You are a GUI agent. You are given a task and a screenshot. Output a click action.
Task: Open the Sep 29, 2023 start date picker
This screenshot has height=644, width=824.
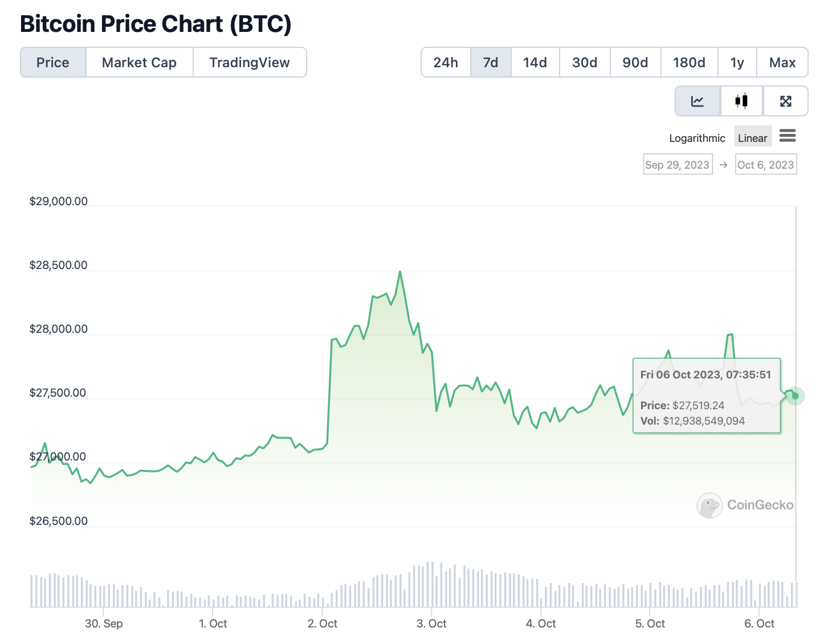point(678,165)
